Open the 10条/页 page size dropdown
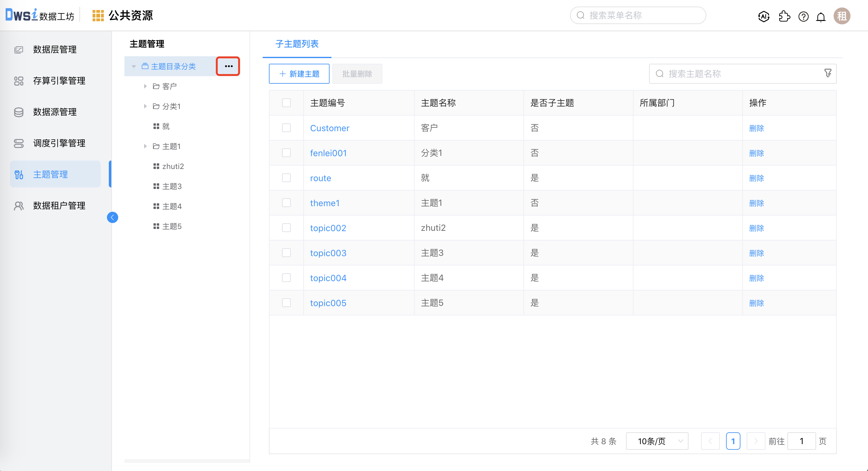Viewport: 868px width, 471px height. click(657, 441)
